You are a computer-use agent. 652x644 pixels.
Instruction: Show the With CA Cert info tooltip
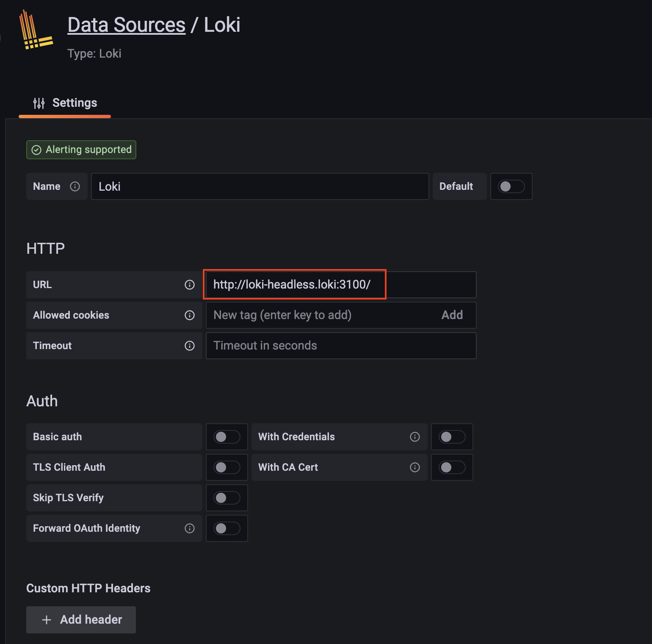[415, 467]
